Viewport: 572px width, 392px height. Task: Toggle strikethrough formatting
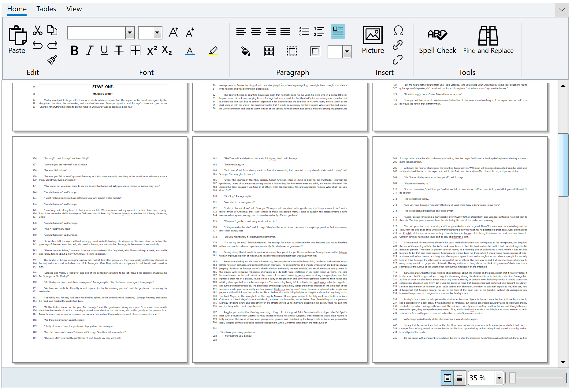coord(119,51)
